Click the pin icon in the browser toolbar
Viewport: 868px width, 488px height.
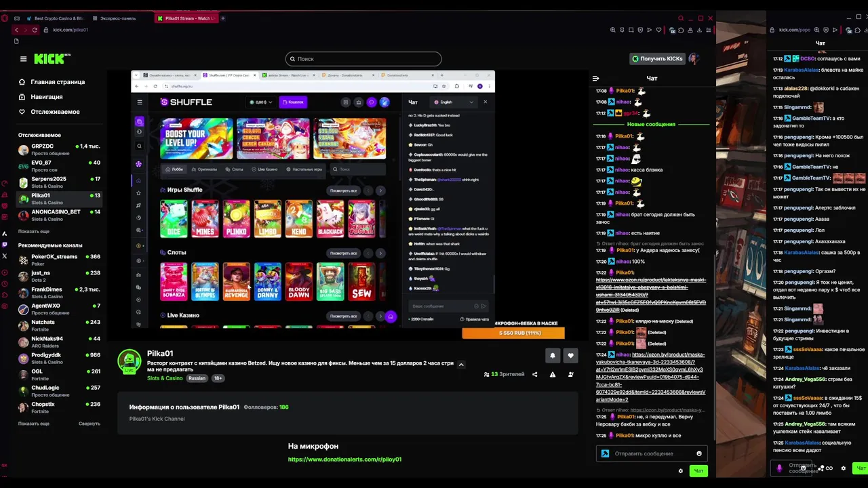click(623, 30)
